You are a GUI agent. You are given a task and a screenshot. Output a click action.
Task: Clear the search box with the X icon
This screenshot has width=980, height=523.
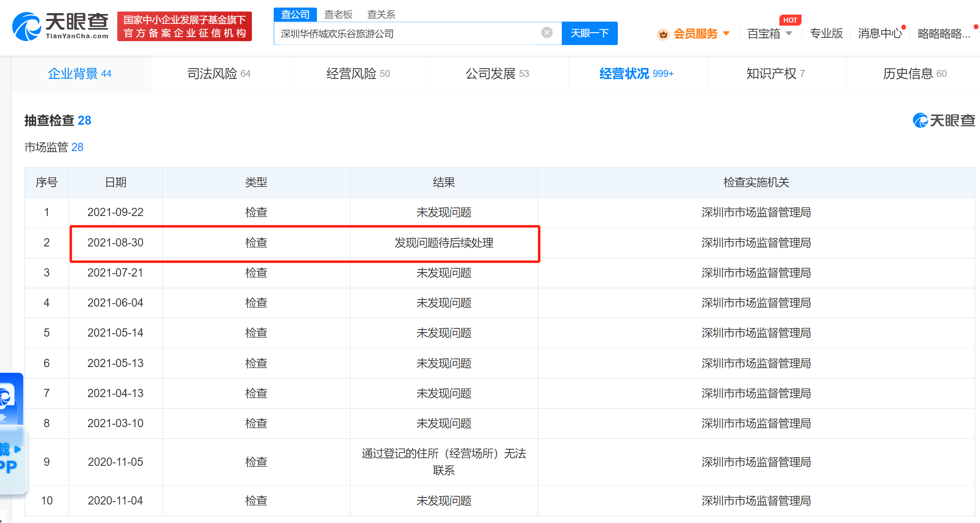547,33
